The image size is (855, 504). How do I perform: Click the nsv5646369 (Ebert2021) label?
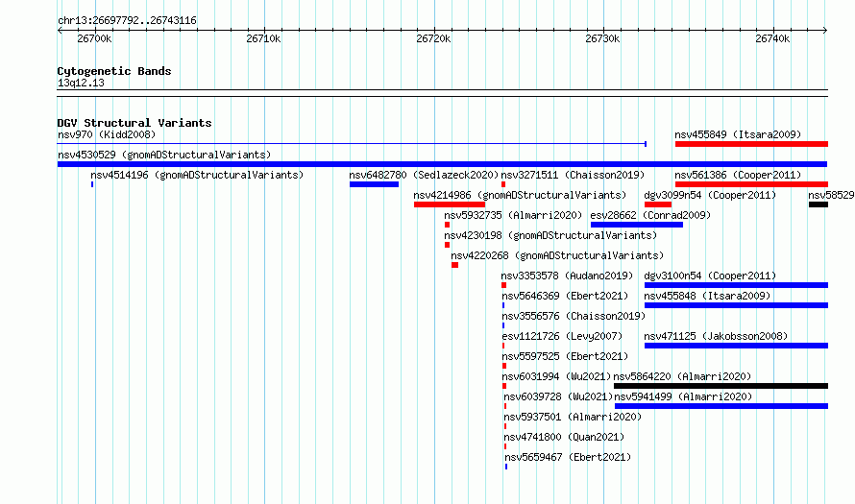point(565,296)
